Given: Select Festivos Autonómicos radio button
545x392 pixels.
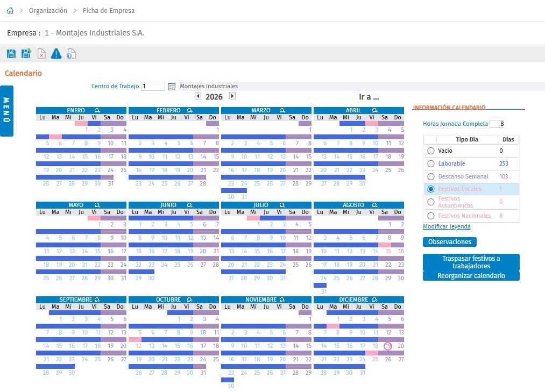Looking at the screenshot, I should click(430, 202).
